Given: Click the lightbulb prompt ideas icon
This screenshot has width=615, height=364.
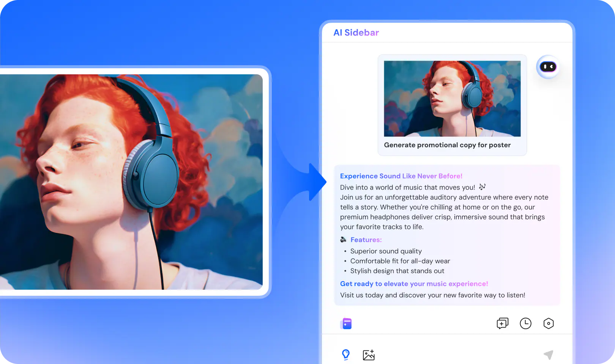Looking at the screenshot, I should [346, 355].
